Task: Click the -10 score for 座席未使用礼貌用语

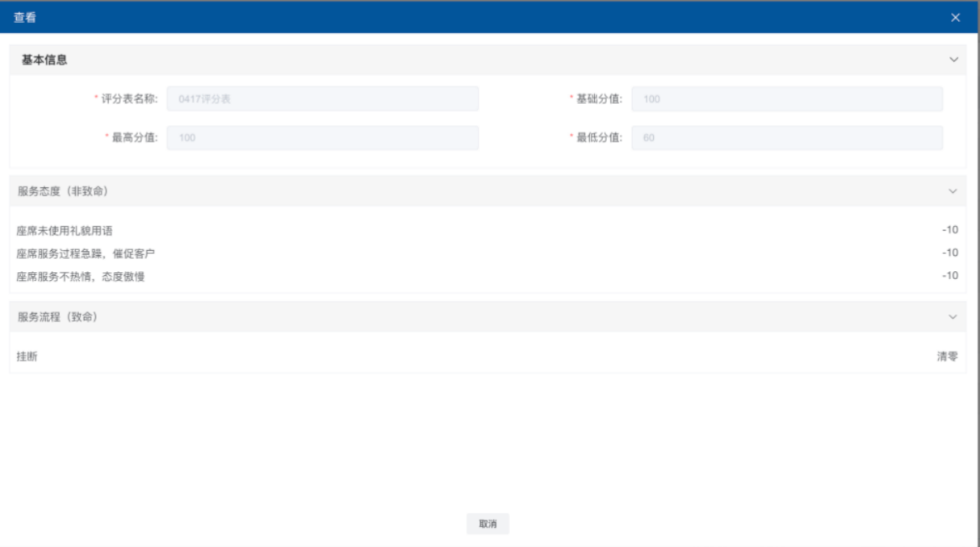Action: point(950,230)
